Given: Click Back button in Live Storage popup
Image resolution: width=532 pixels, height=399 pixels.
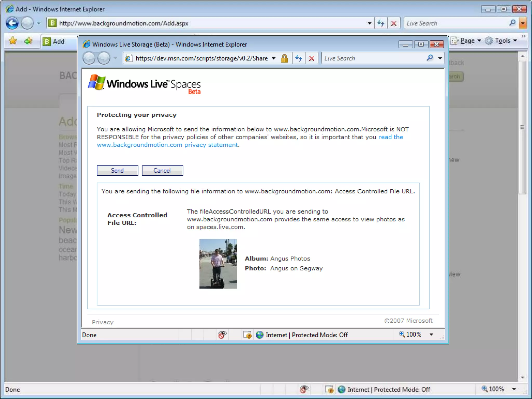Looking at the screenshot, I should pos(89,58).
